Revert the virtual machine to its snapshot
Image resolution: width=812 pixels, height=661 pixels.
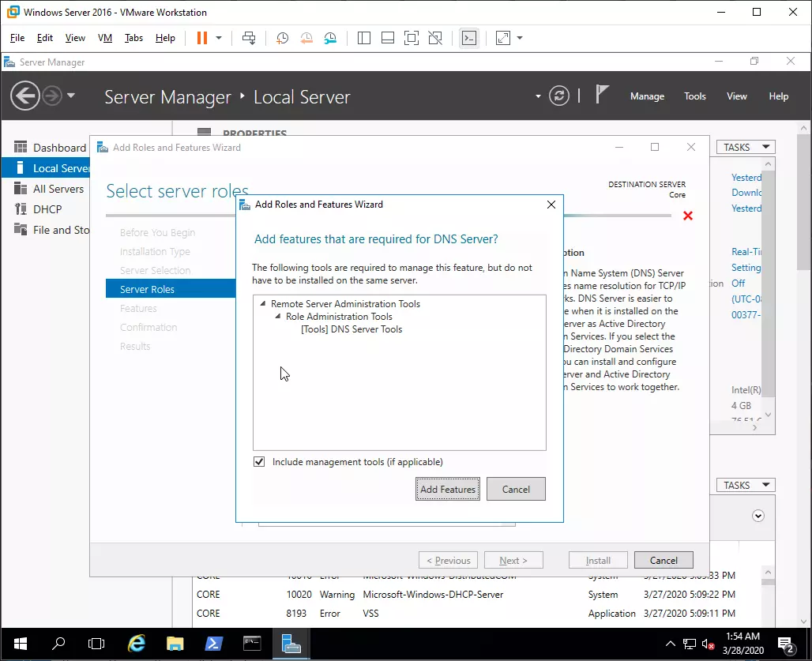(306, 38)
